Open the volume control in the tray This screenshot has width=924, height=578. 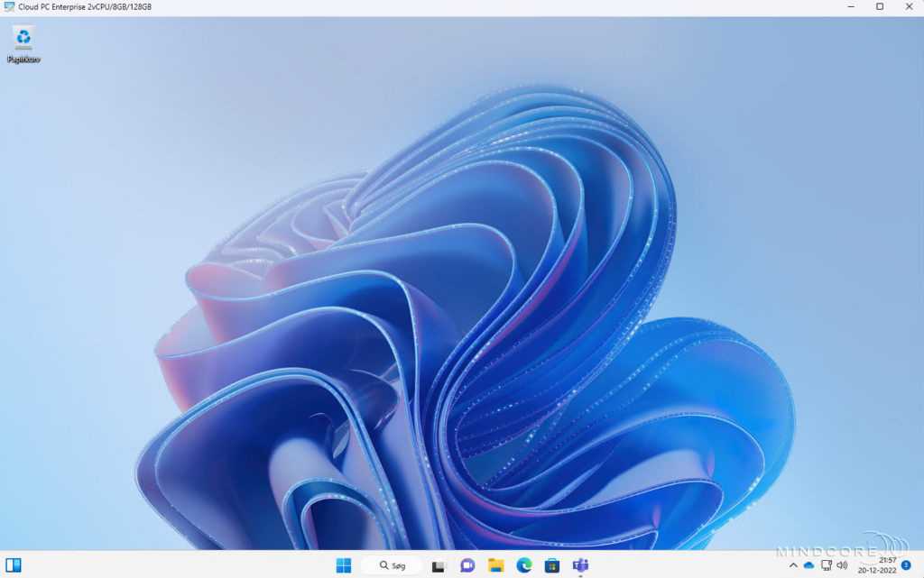pyautogui.click(x=842, y=566)
